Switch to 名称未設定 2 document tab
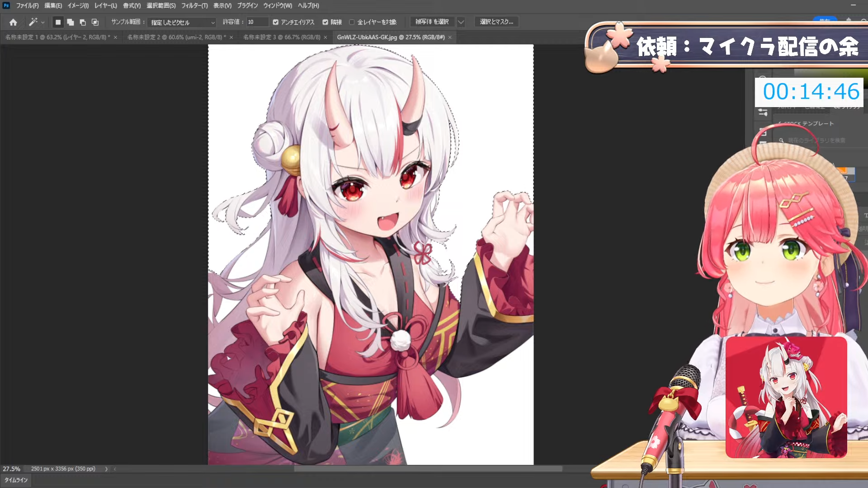The height and width of the screenshot is (488, 868). (177, 37)
